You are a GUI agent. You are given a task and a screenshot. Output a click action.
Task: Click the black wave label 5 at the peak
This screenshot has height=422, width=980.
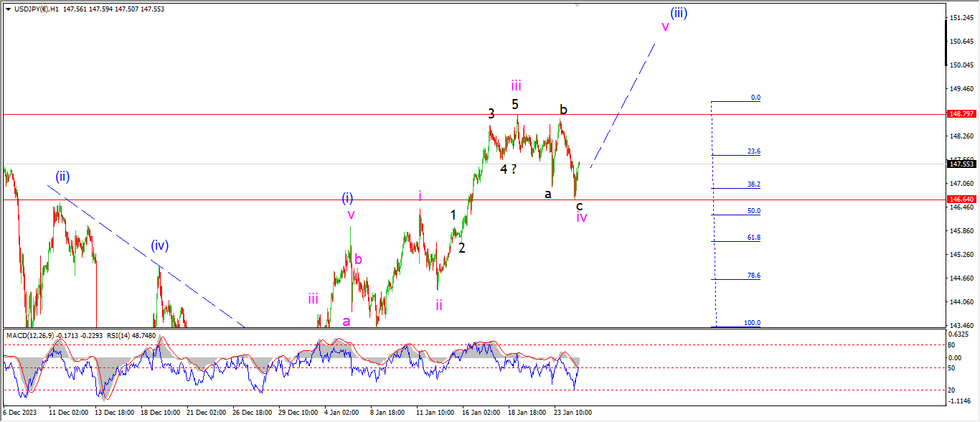click(x=515, y=104)
